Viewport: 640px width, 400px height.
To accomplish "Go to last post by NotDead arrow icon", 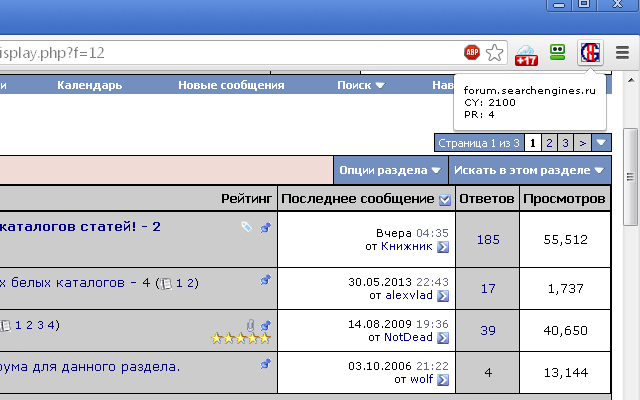I will pyautogui.click(x=443, y=338).
